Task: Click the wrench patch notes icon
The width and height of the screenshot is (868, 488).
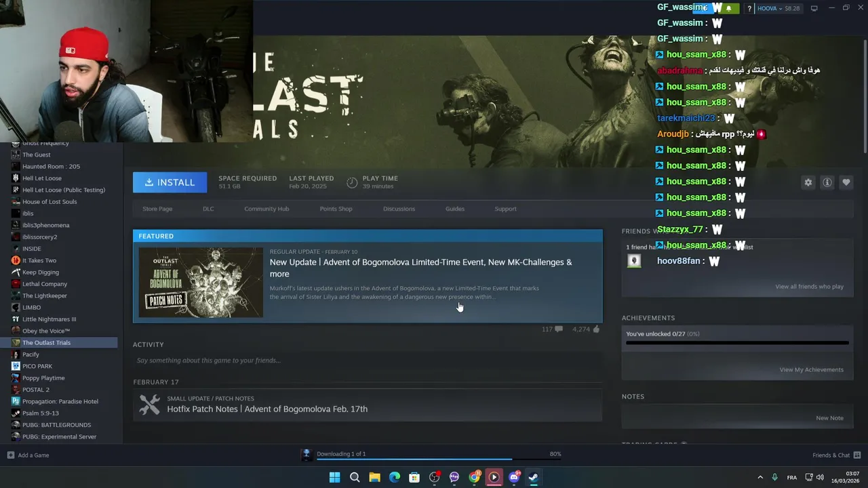Action: click(x=149, y=405)
